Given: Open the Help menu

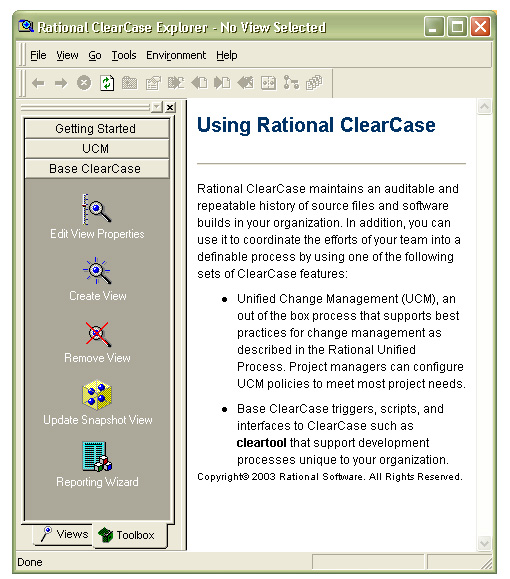Looking at the screenshot, I should click(227, 55).
